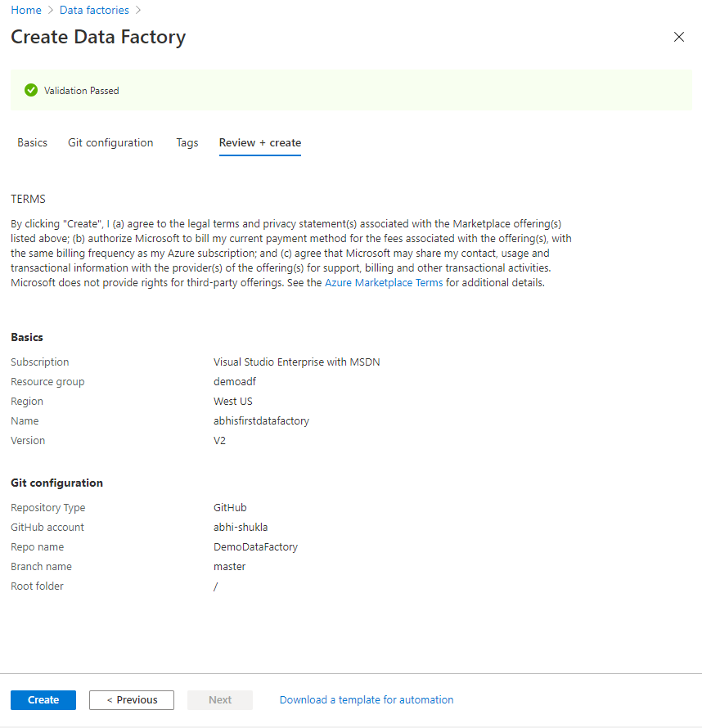Go back using the Previous button

tap(132, 700)
